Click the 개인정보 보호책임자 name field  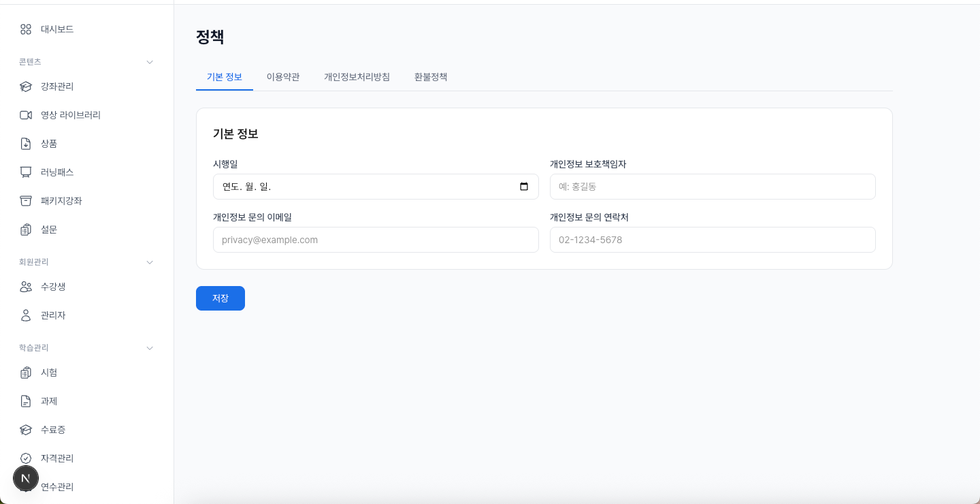pyautogui.click(x=713, y=187)
